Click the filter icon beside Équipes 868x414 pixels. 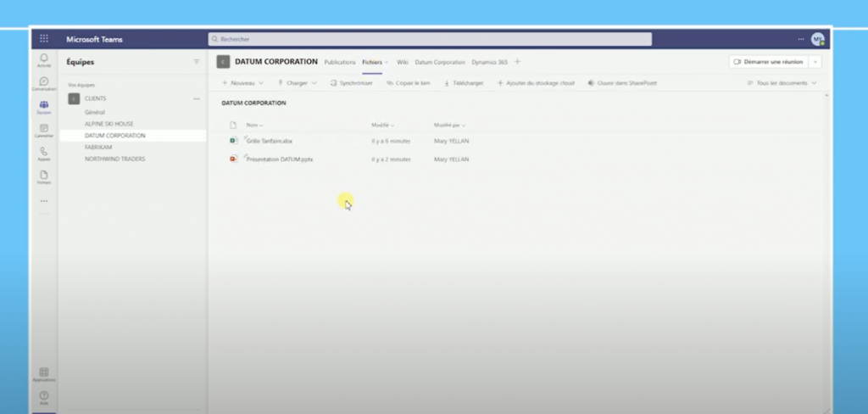pos(197,62)
